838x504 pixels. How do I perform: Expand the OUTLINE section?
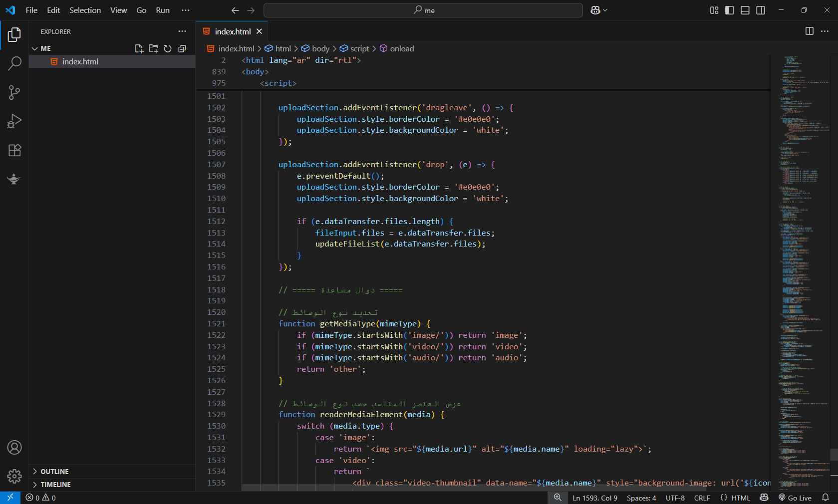pyautogui.click(x=54, y=472)
